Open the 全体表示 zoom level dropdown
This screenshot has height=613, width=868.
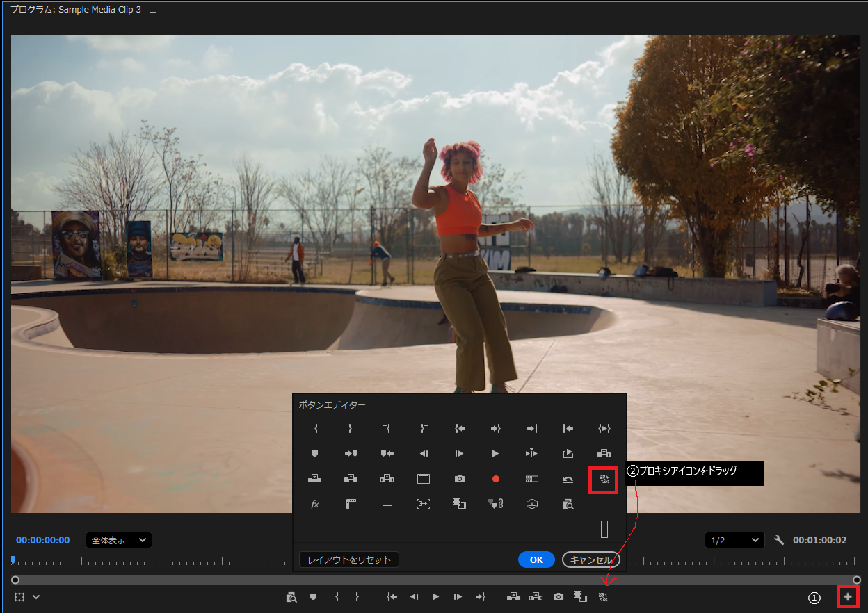(x=118, y=540)
